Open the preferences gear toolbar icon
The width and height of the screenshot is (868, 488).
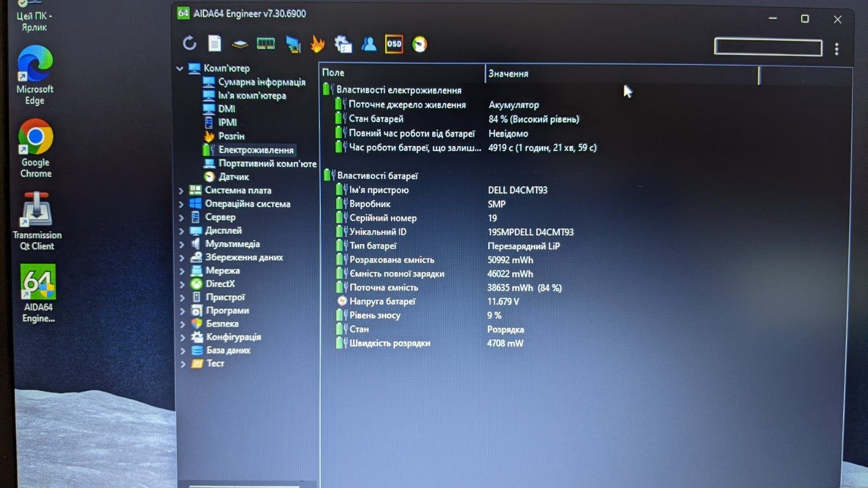coord(343,44)
